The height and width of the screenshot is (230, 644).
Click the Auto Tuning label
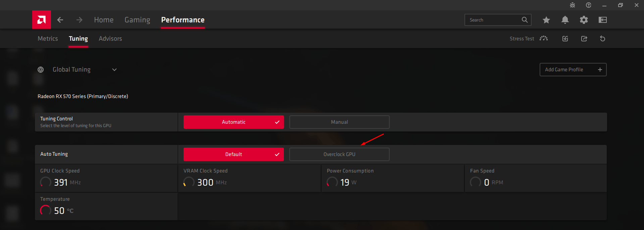(54, 154)
